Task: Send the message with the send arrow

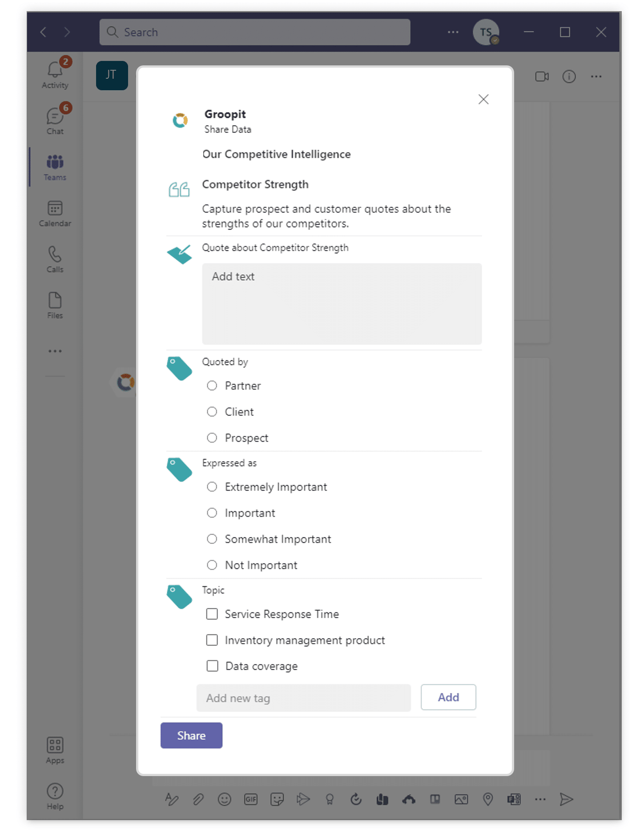Action: [x=566, y=800]
